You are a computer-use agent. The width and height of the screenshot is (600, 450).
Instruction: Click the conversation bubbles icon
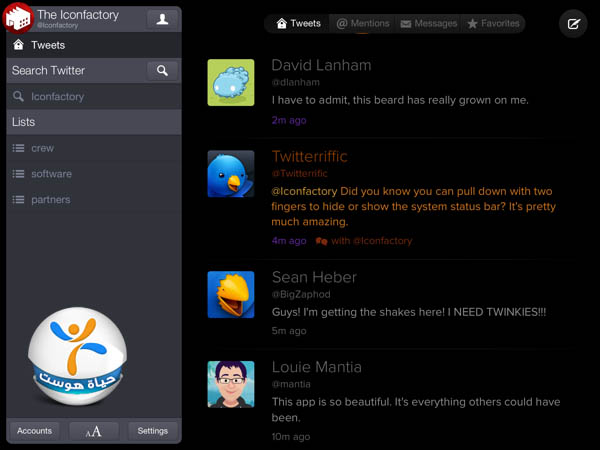321,241
